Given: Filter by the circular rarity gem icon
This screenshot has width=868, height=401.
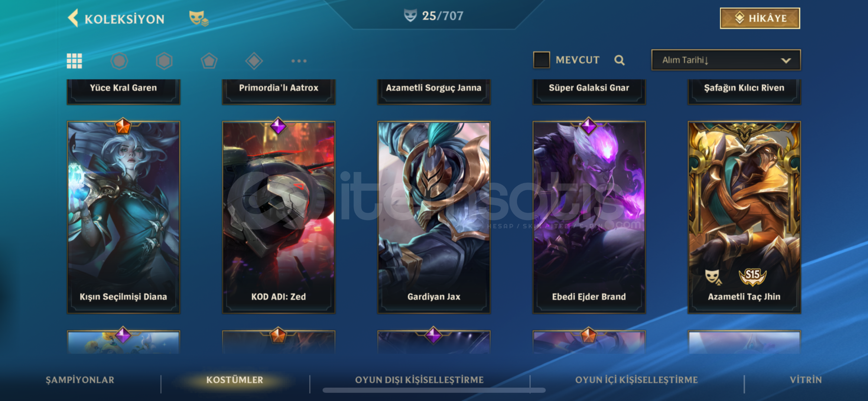Looking at the screenshot, I should pos(119,61).
